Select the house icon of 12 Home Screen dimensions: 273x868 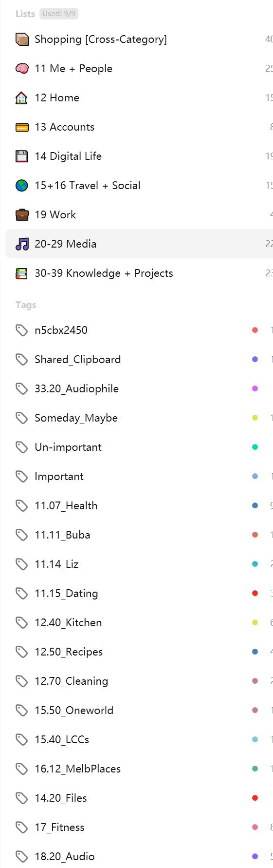[x=22, y=98]
